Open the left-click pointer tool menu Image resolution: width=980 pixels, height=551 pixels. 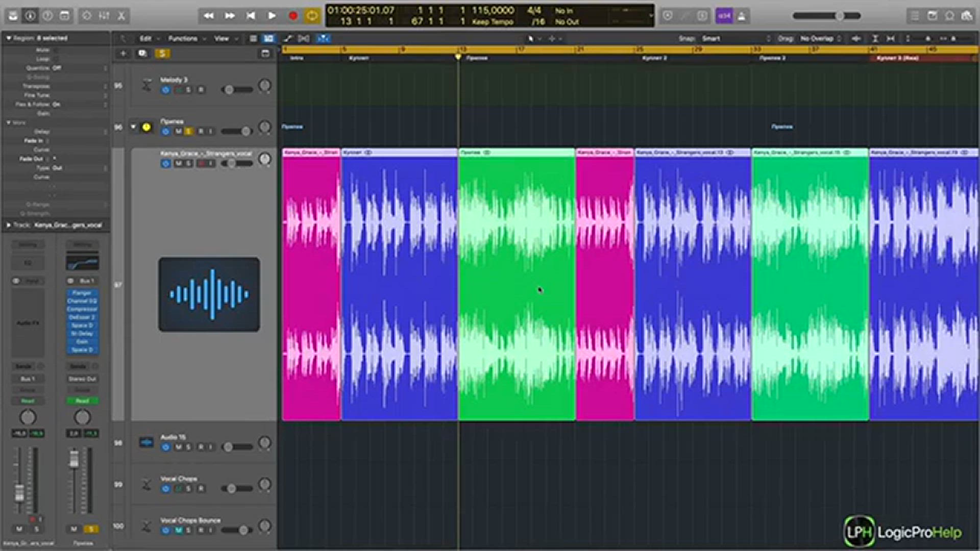533,38
